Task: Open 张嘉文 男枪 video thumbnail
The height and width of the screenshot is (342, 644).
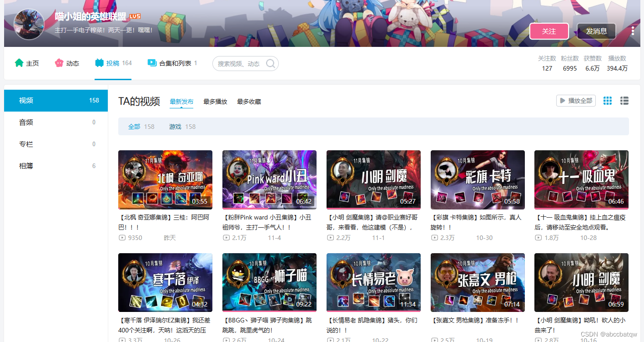Action: click(478, 282)
